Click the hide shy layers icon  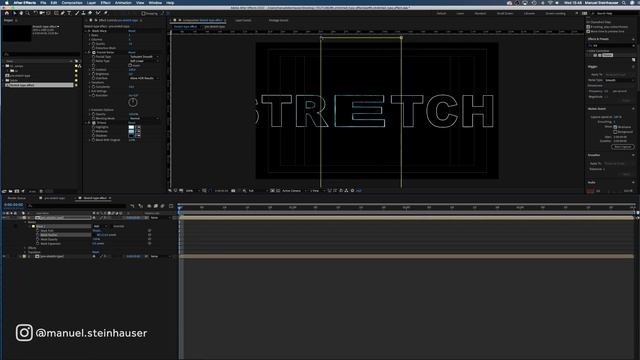tap(149, 206)
